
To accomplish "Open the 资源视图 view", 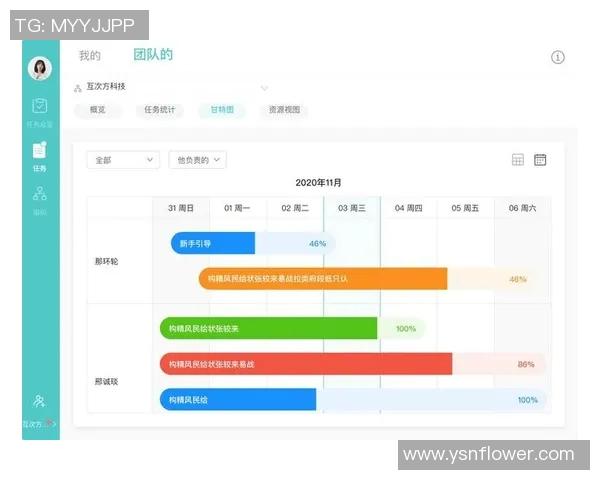I will click(x=284, y=110).
